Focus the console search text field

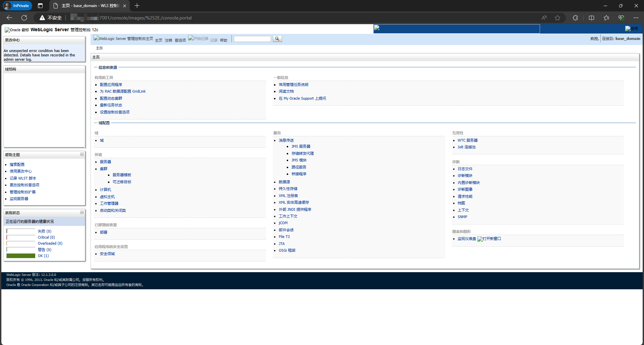(x=252, y=39)
